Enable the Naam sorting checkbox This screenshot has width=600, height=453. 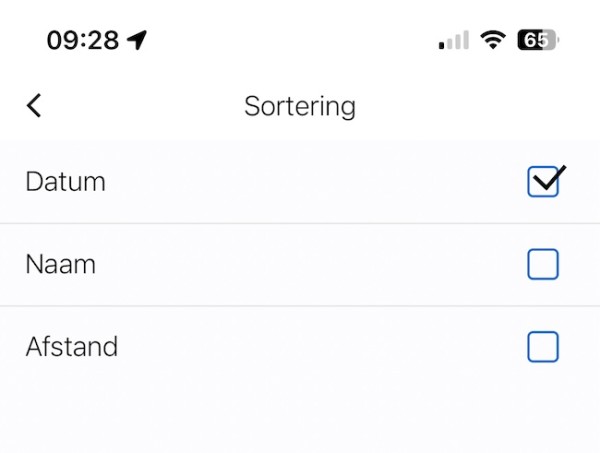coord(543,264)
